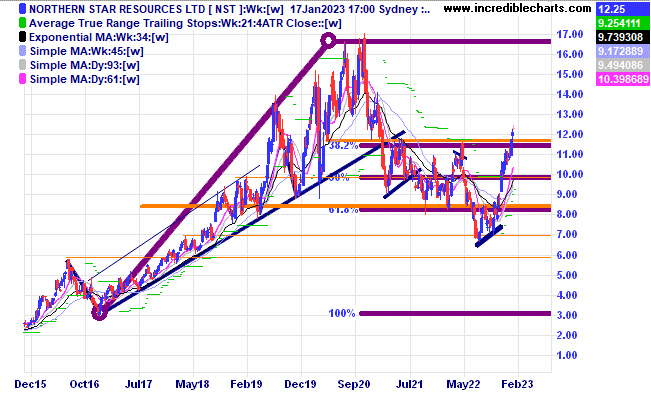
Task: Click the 61.8% Fibonacci retracement label
Action: (x=343, y=210)
